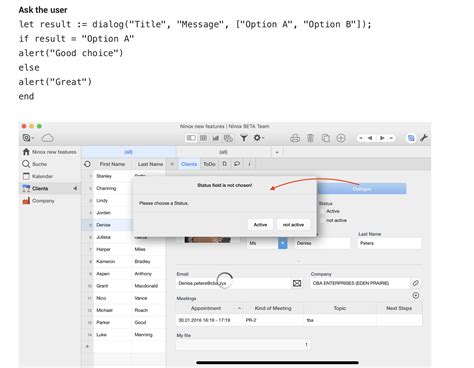Choose not active in the dialog

293,225
